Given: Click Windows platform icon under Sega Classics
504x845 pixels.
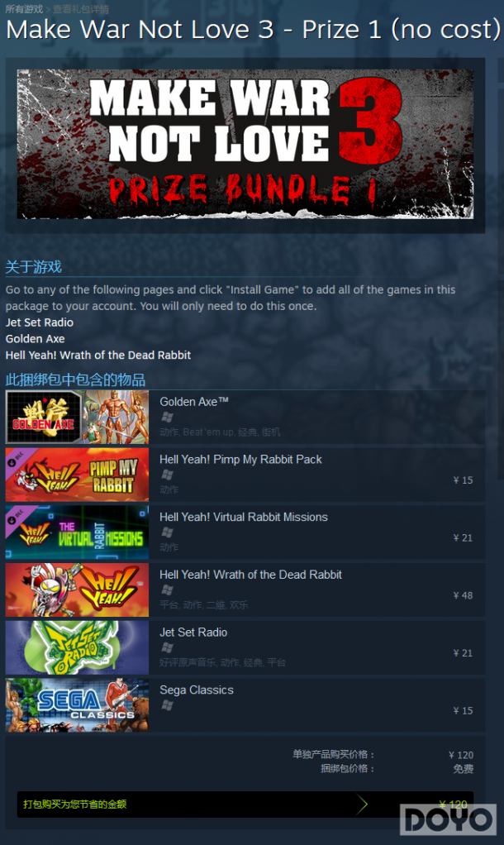Looking at the screenshot, I should click(x=168, y=705).
